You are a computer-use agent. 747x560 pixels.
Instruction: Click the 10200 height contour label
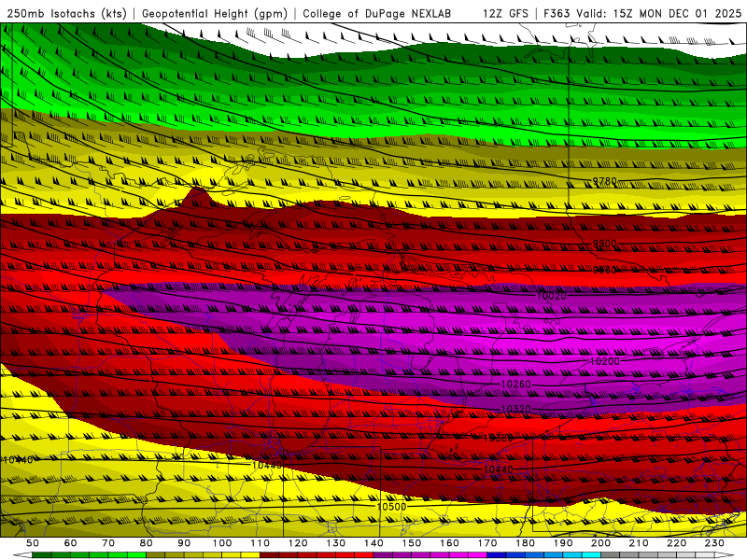(605, 361)
